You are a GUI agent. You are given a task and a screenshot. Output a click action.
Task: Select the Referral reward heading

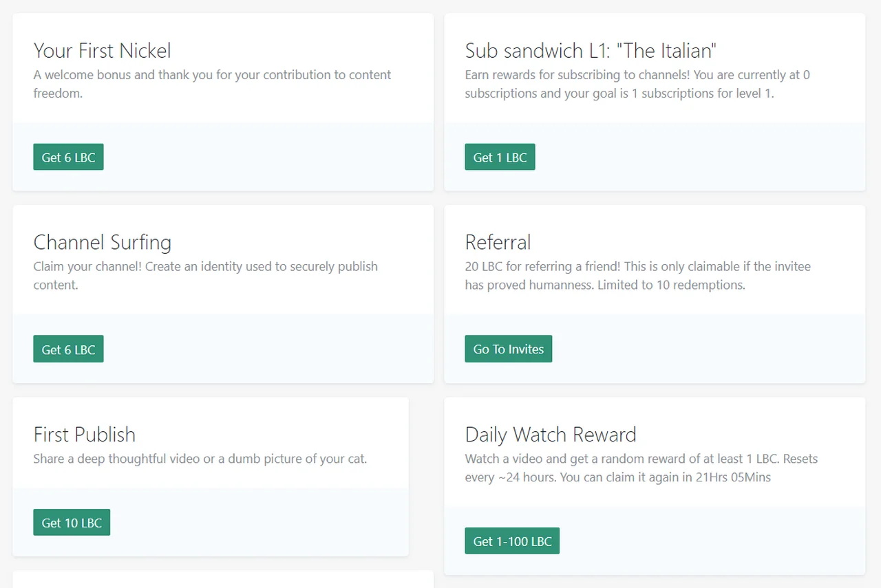click(x=498, y=242)
